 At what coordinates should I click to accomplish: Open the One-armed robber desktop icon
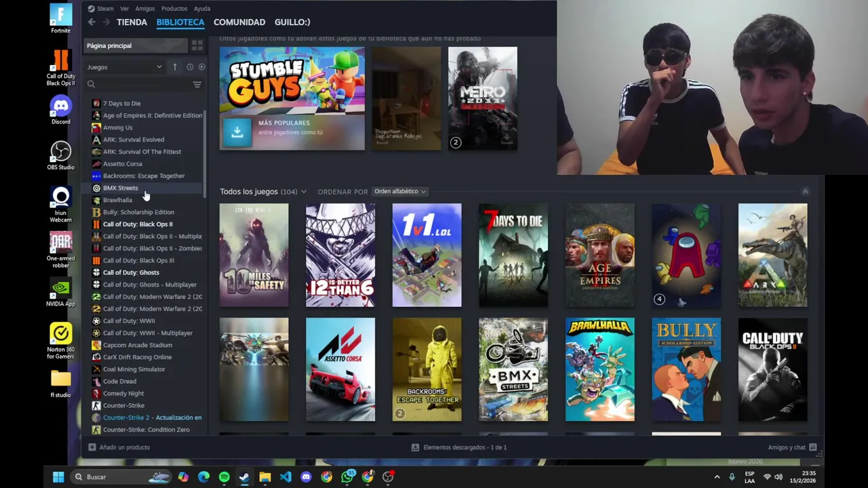60,249
